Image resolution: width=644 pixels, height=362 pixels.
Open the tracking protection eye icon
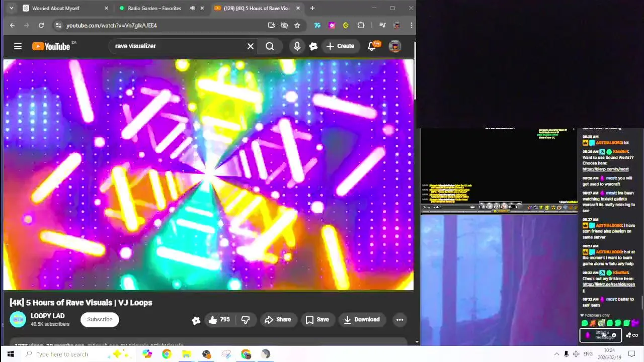284,25
